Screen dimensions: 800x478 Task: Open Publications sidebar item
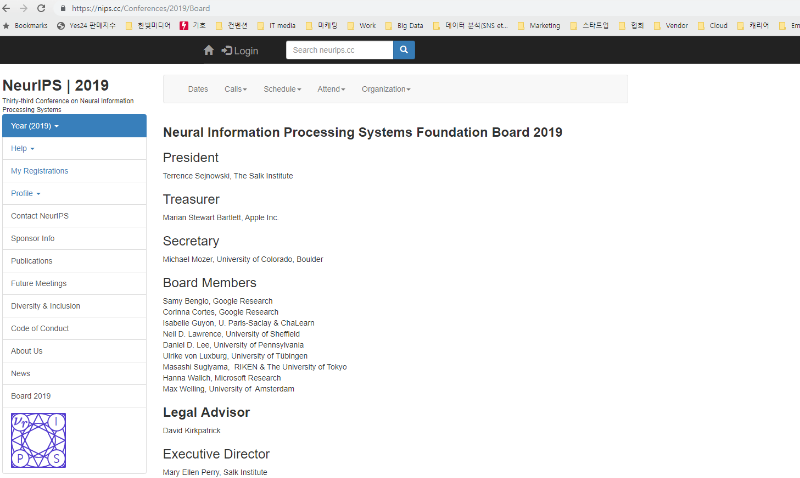[74, 261]
